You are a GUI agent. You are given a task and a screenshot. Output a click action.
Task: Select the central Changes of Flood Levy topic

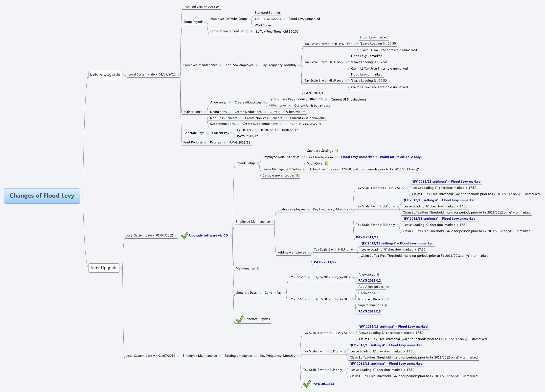(42, 196)
